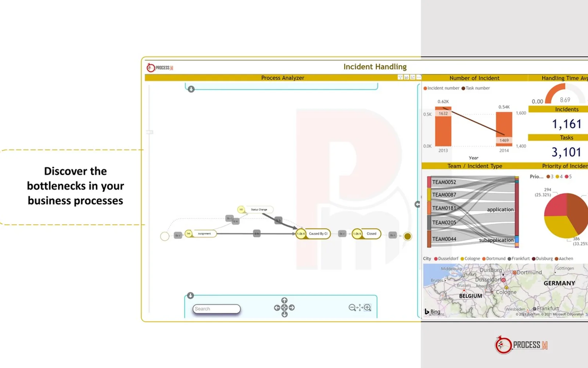The image size is (588, 368).
Task: Click the Frankfurt marker on the map
Action: (534, 309)
